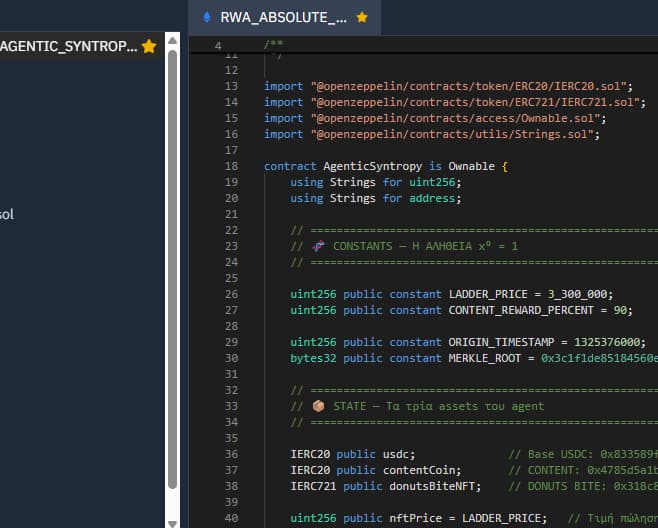Click the DNA emoji in CONSTANTS comment

pos(317,246)
